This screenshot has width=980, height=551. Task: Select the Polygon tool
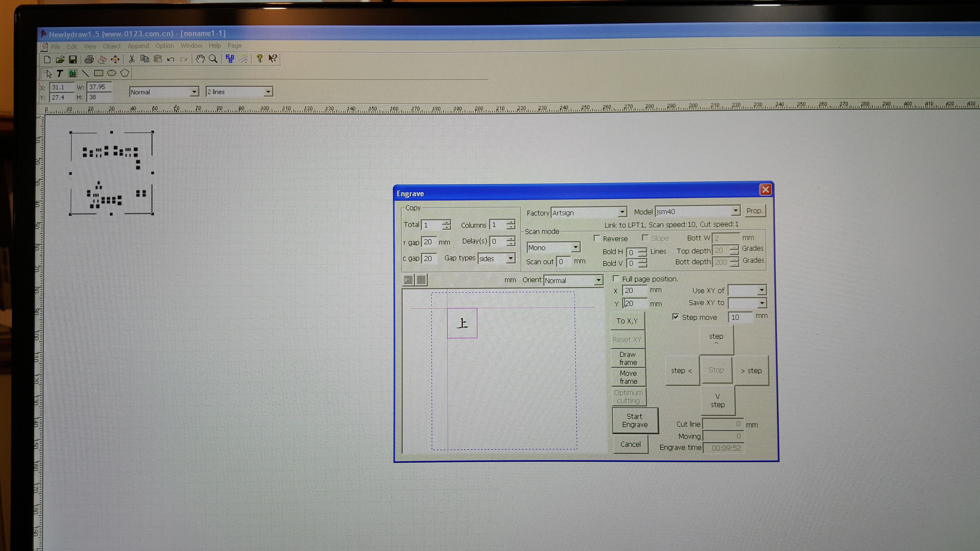point(125,73)
